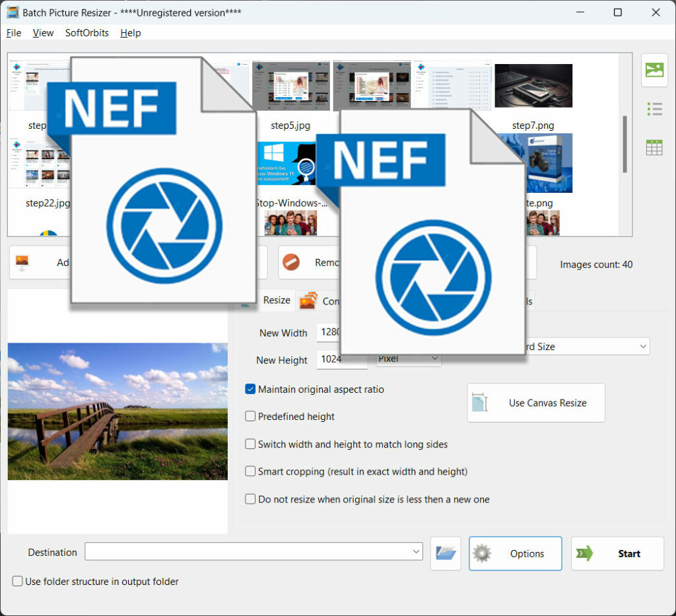
Task: Open the File menu
Action: 14,33
